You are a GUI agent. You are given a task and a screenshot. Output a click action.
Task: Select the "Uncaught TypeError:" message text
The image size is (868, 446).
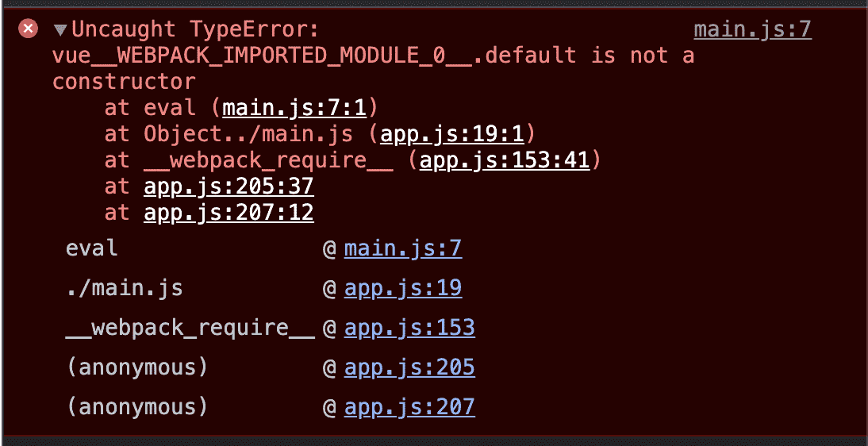(196, 29)
